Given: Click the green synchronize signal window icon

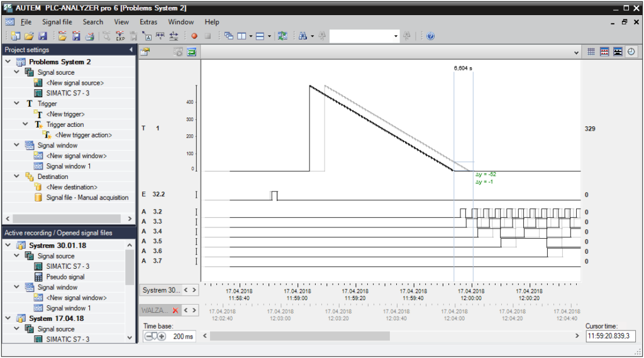Looking at the screenshot, I should (x=192, y=52).
